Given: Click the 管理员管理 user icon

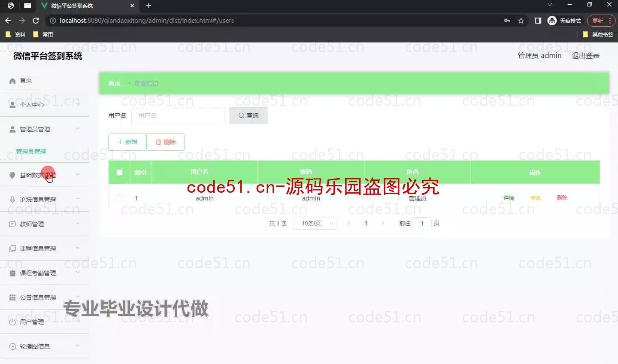Looking at the screenshot, I should (12, 129).
